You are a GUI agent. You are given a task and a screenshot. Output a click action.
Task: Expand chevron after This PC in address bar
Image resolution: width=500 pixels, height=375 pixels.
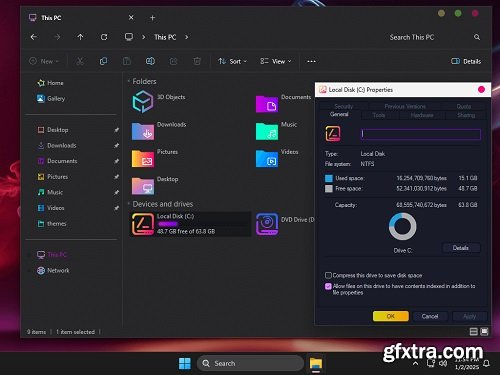(x=186, y=37)
